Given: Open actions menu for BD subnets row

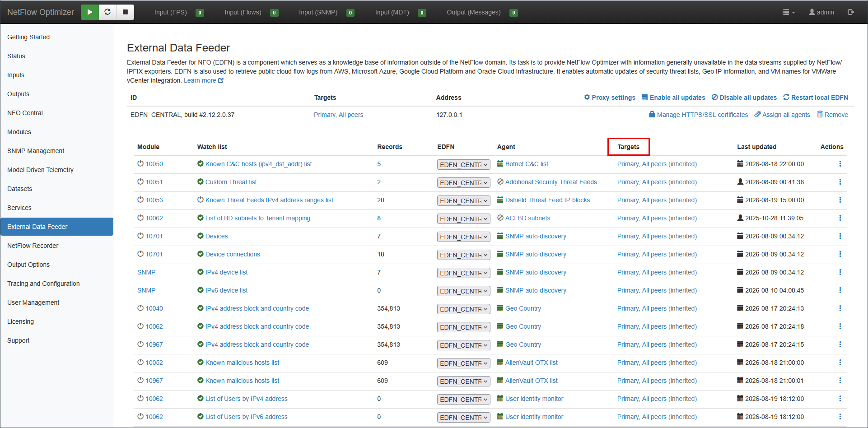Looking at the screenshot, I should 840,218.
